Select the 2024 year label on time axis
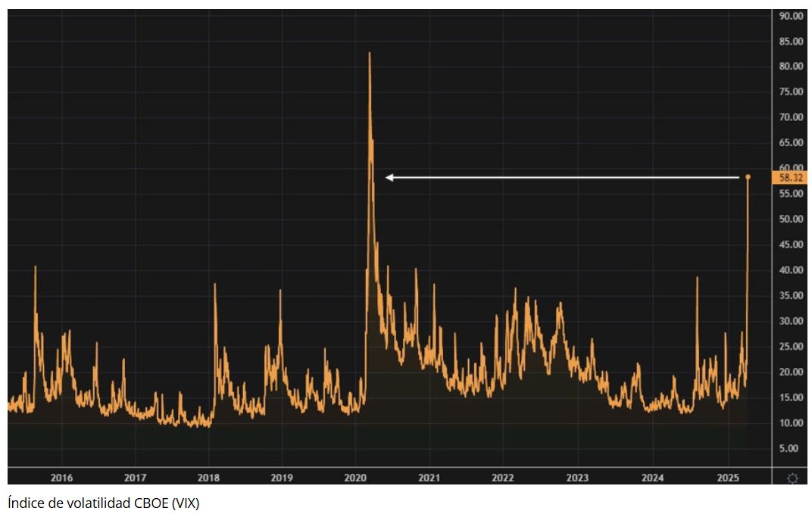Viewport: 812px width, 514px height. [652, 477]
